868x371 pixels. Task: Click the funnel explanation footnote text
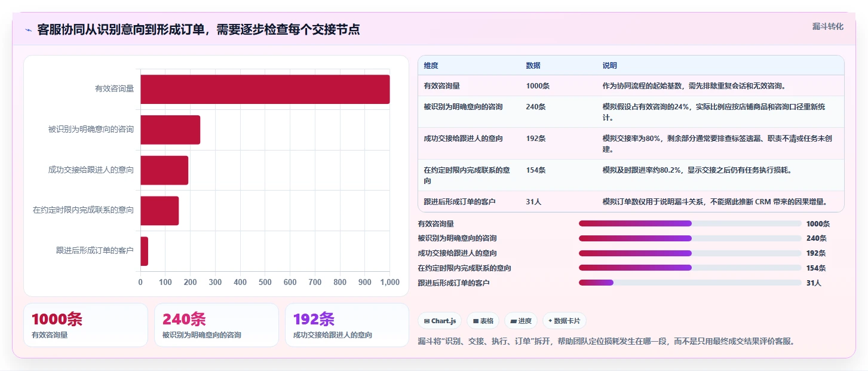(606, 342)
